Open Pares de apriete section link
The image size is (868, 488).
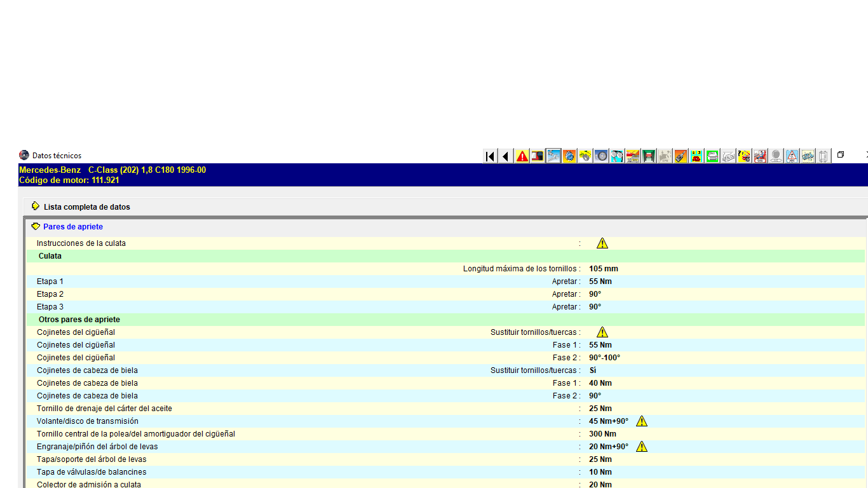tap(73, 227)
